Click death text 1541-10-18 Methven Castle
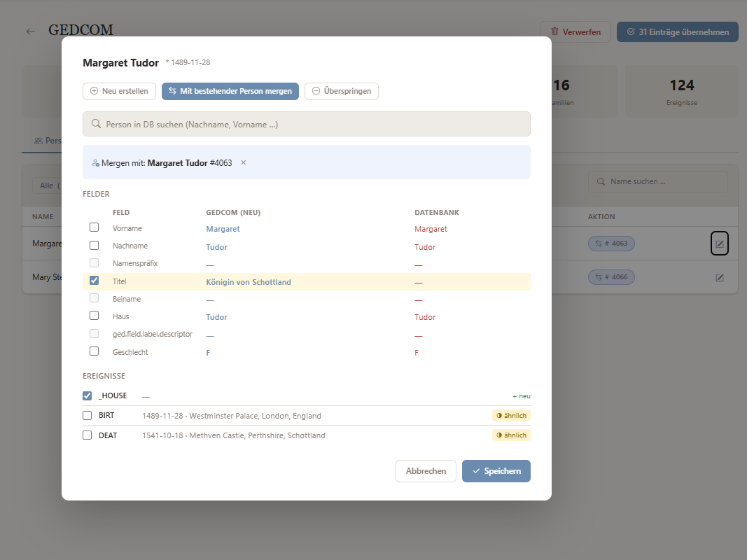This screenshot has height=560, width=747. (x=233, y=435)
